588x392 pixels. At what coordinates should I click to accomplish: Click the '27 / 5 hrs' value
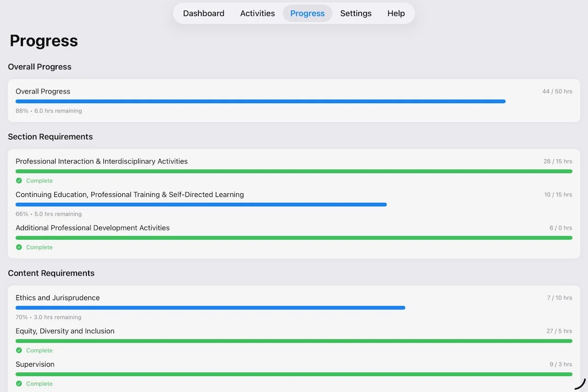[x=559, y=331]
